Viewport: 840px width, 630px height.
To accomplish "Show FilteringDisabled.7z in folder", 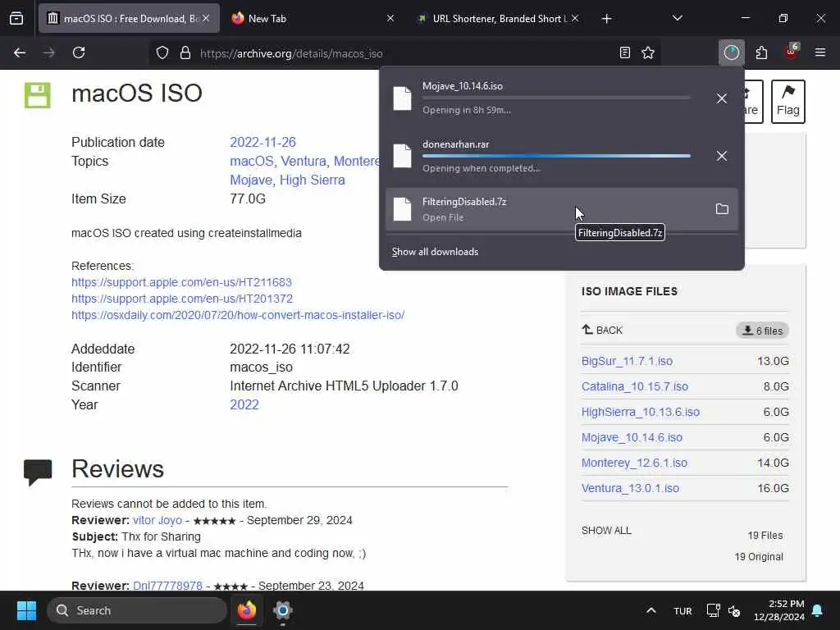I will point(722,209).
